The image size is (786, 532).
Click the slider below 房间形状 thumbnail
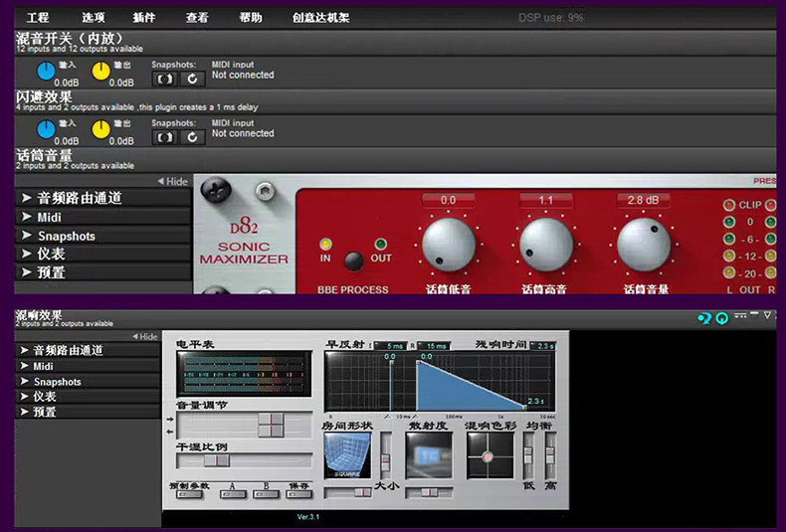click(x=347, y=493)
